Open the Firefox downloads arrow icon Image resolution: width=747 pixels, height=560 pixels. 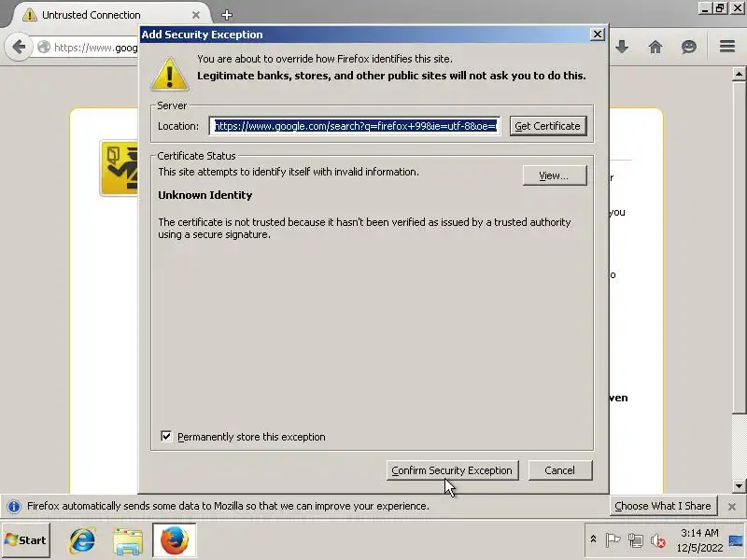(x=622, y=47)
